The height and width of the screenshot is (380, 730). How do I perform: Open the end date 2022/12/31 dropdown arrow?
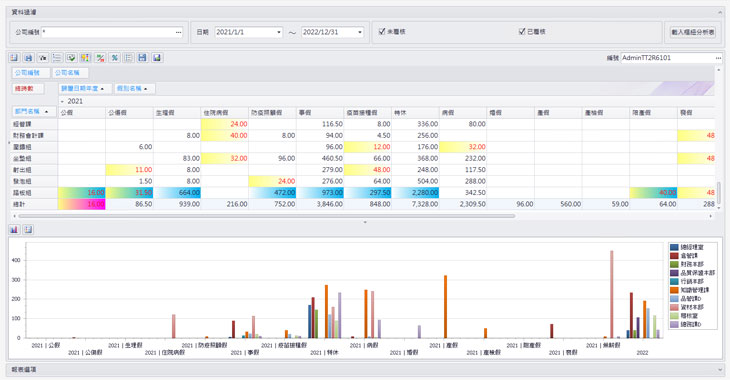click(360, 32)
